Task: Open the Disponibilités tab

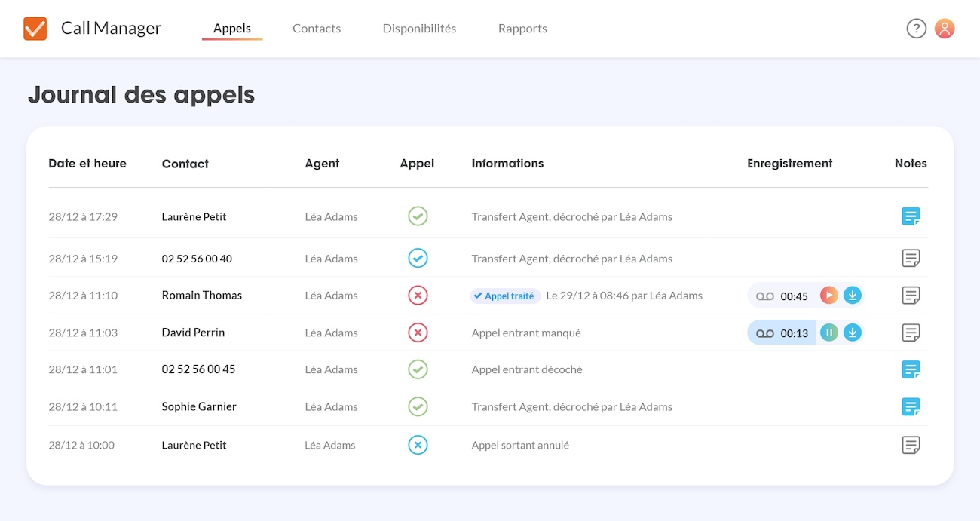Action: [x=419, y=28]
